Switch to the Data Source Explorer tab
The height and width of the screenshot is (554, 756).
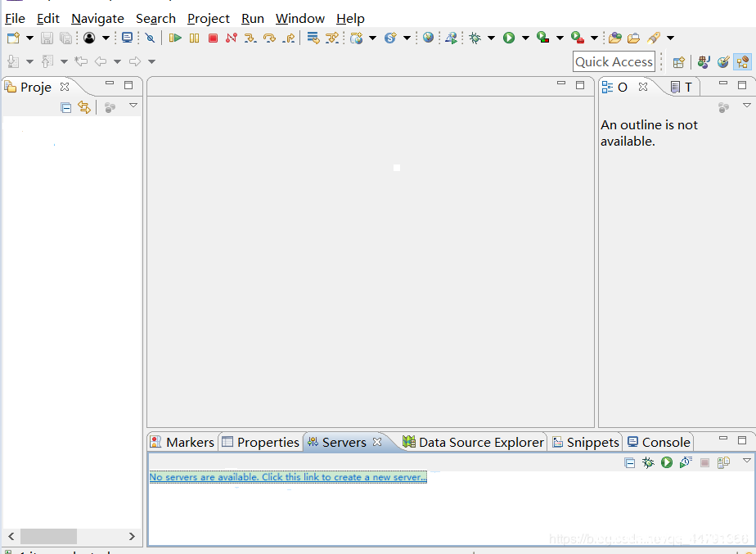pyautogui.click(x=474, y=442)
